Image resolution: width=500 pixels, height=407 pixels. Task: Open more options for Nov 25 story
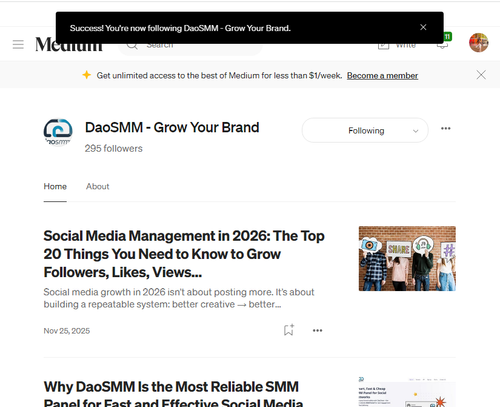pyautogui.click(x=317, y=330)
